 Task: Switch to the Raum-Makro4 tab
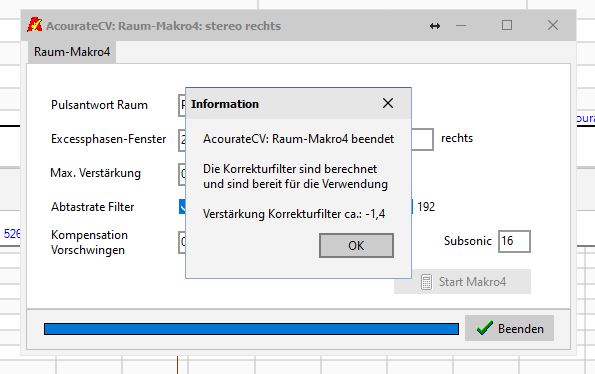tap(72, 52)
